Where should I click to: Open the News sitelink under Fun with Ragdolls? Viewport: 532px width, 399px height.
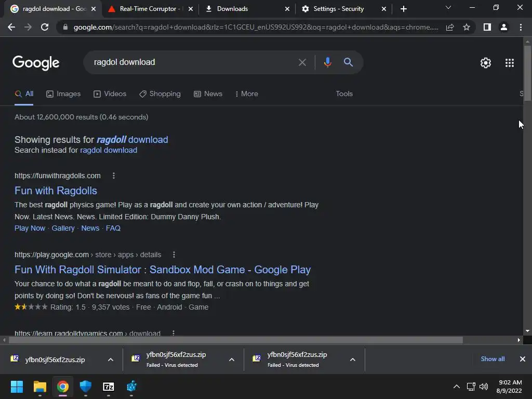90,229
